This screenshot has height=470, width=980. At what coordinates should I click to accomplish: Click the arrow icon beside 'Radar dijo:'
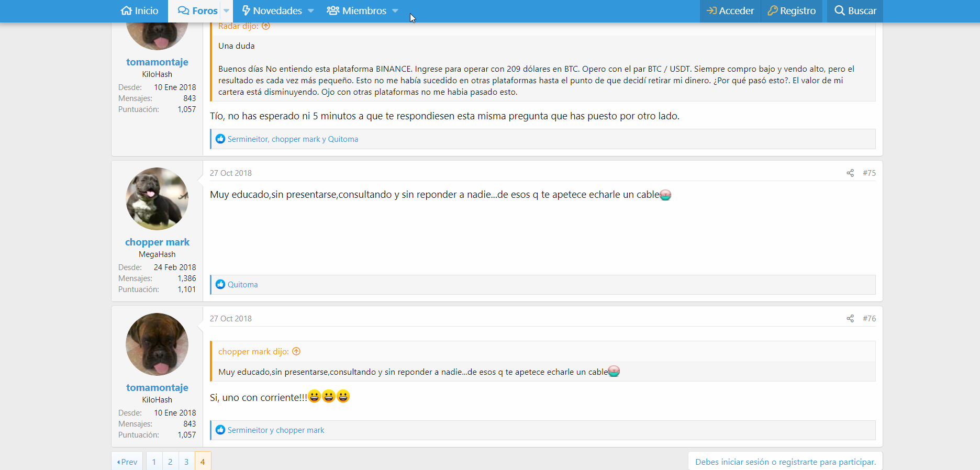[266, 26]
